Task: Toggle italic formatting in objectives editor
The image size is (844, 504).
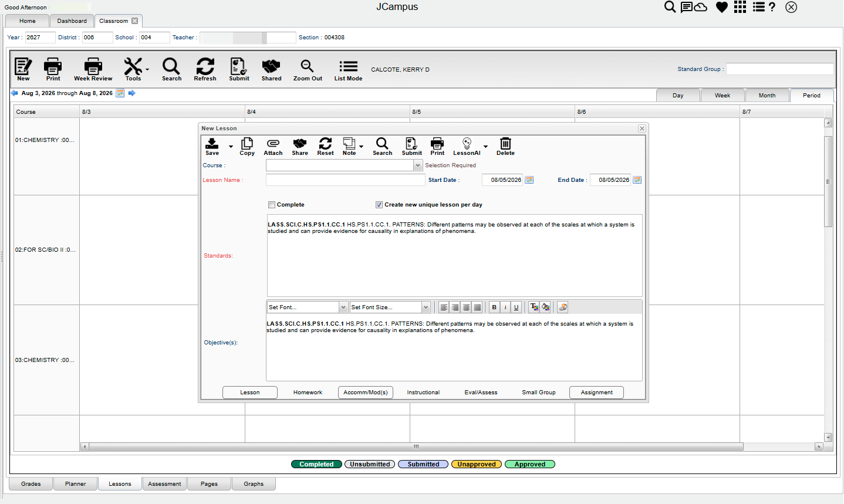Action: coord(505,307)
